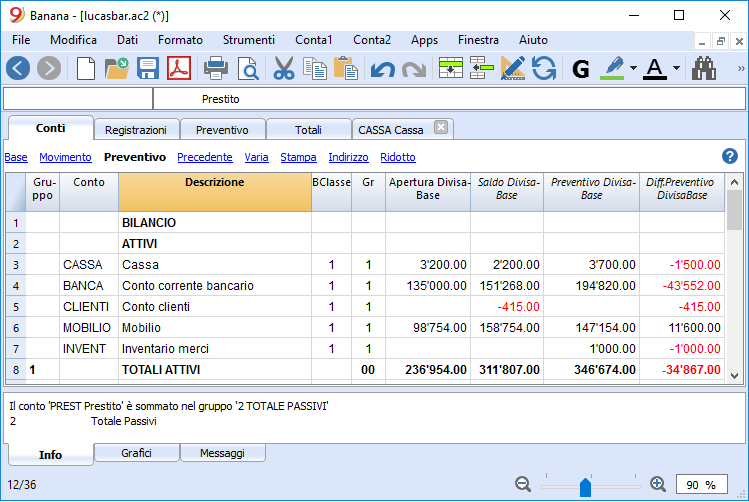Open print preview magnifier page icon
The height and width of the screenshot is (502, 749).
pyautogui.click(x=248, y=68)
